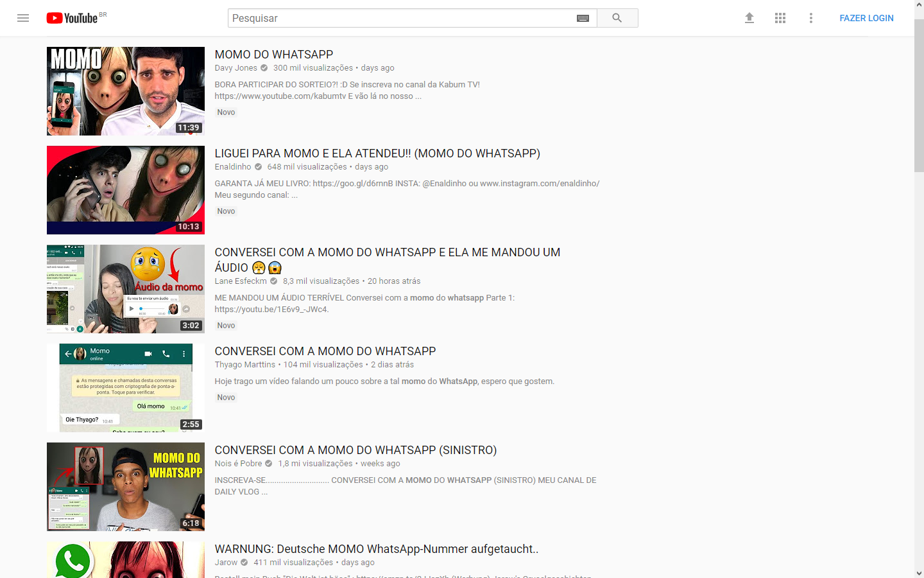Open LIGUEI PARA MOMO E ELA ATENDEU title

[x=377, y=153]
